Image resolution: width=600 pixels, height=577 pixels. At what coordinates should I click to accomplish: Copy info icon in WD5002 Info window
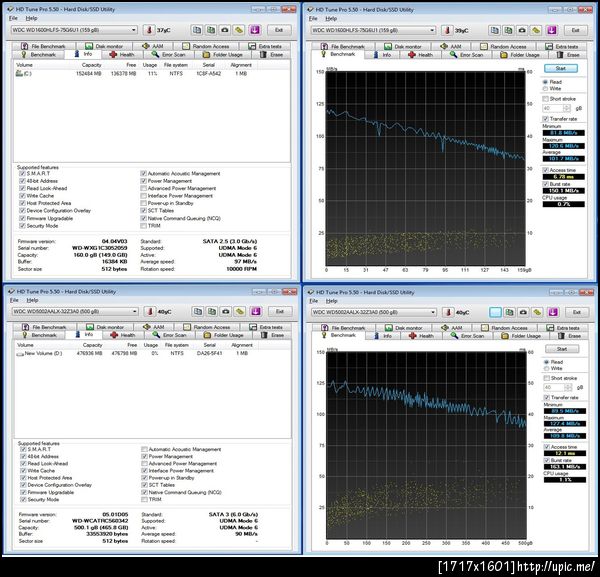198,311
